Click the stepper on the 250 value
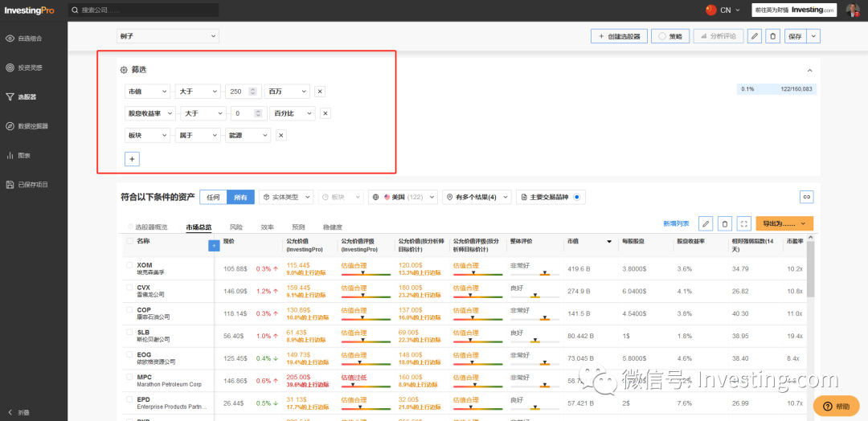The width and height of the screenshot is (868, 421). 252,92
